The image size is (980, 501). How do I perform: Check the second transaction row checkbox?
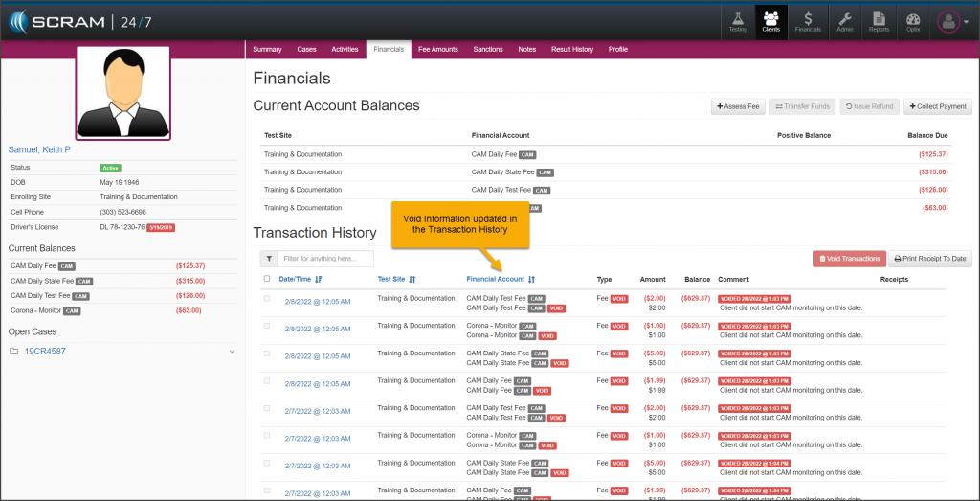[x=267, y=326]
